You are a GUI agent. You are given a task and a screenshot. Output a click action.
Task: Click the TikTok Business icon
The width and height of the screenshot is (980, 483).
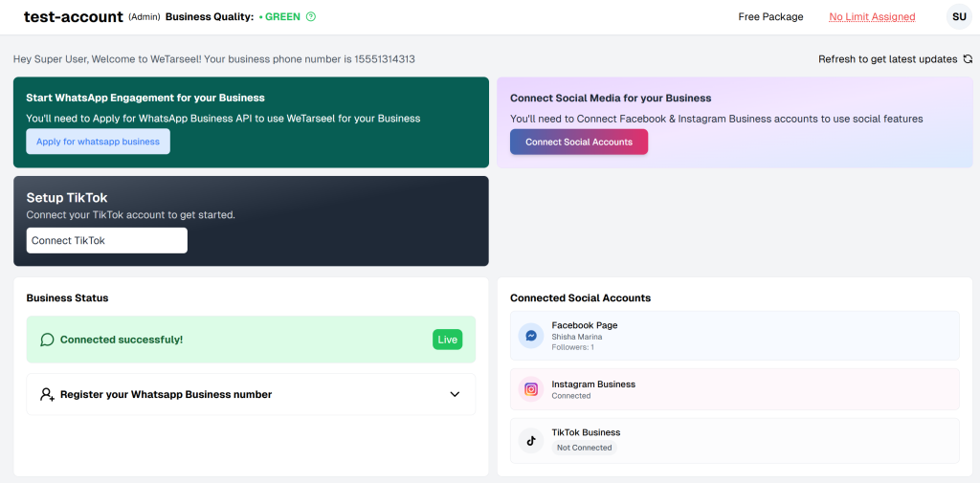tap(531, 440)
